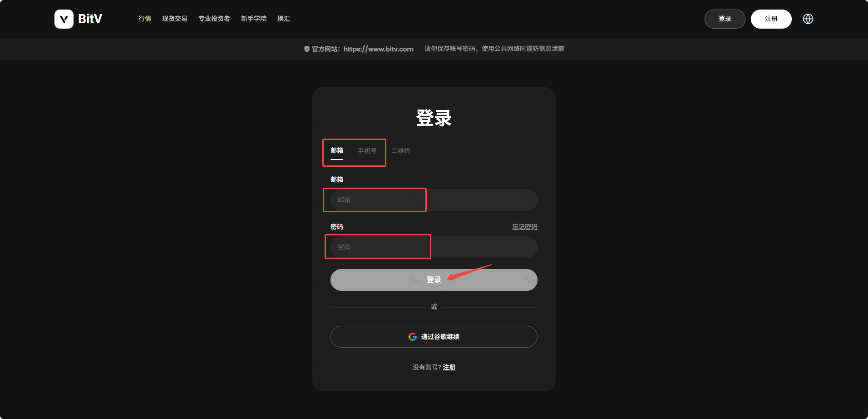Click the 注册 link after 没有账号?

tap(449, 367)
